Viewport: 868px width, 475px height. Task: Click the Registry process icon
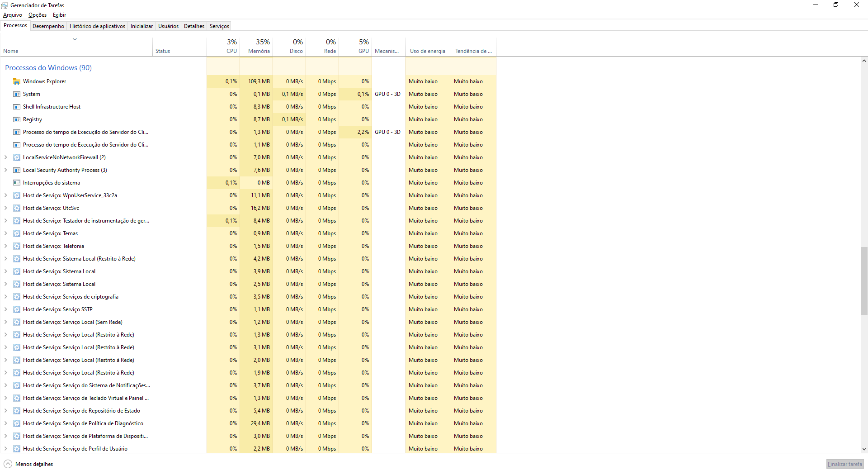[x=17, y=119]
